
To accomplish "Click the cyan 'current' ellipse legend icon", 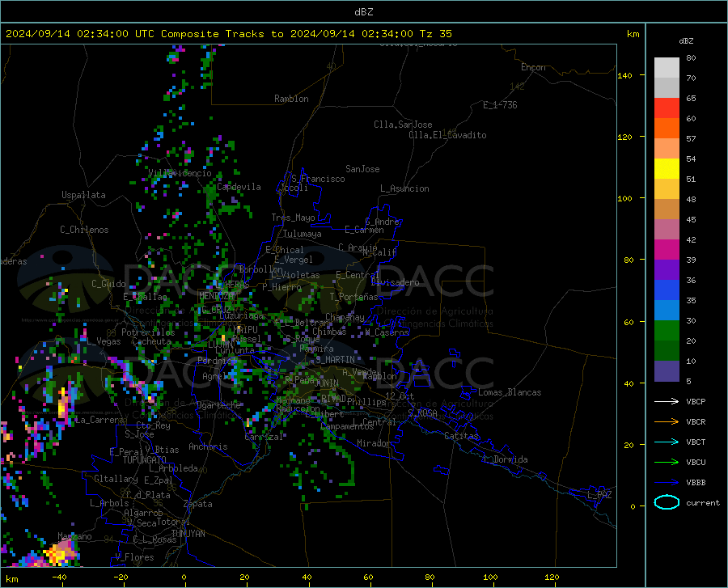I will point(667,502).
